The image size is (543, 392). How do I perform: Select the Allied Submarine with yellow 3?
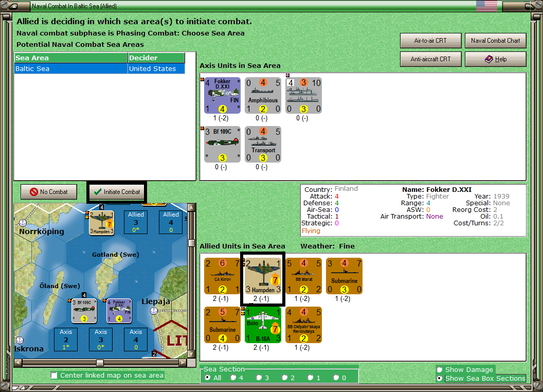pyautogui.click(x=344, y=276)
